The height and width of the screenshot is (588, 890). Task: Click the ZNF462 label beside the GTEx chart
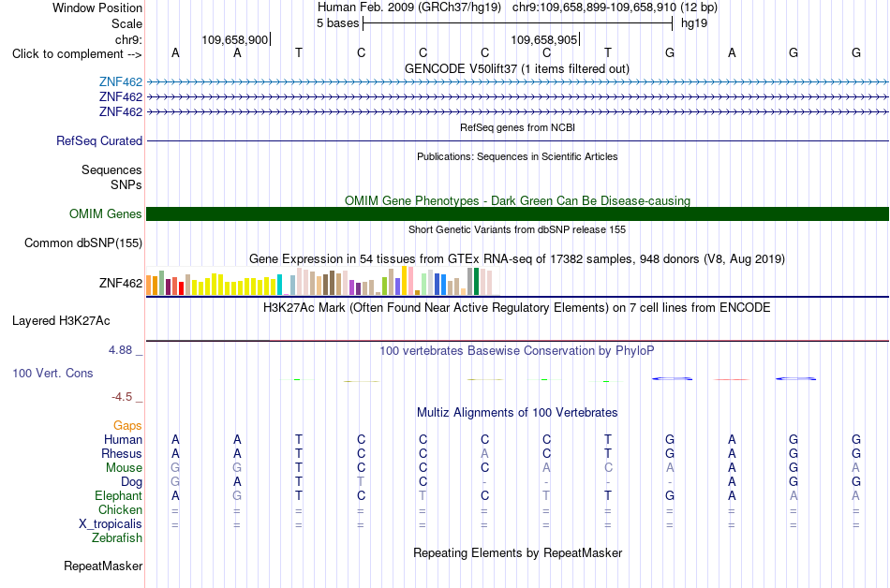click(120, 283)
